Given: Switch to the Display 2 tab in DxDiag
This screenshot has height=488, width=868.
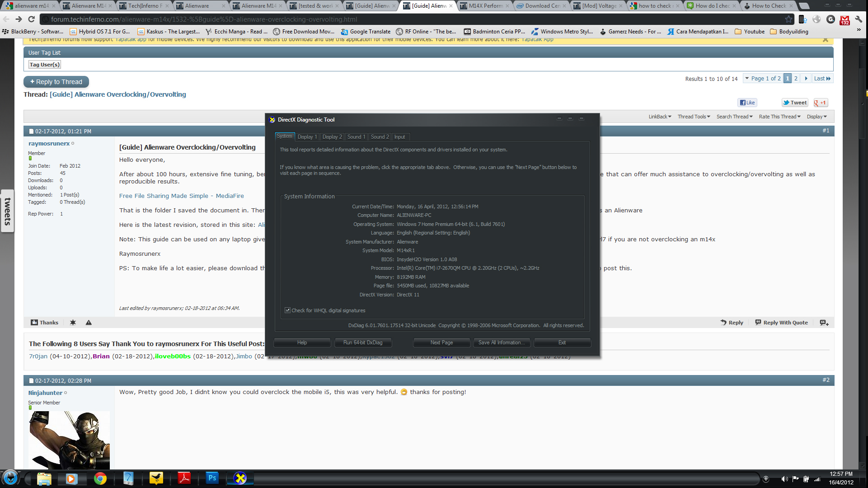Looking at the screenshot, I should click(332, 137).
